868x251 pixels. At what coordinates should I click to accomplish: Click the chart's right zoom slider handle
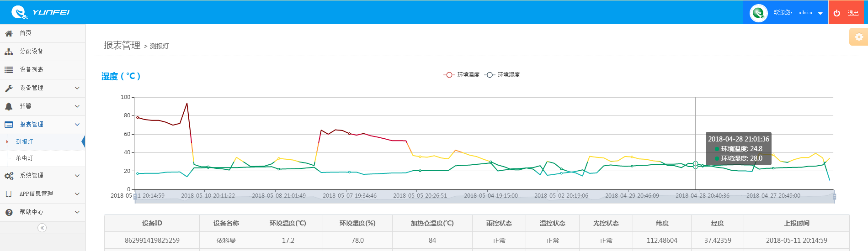click(834, 197)
